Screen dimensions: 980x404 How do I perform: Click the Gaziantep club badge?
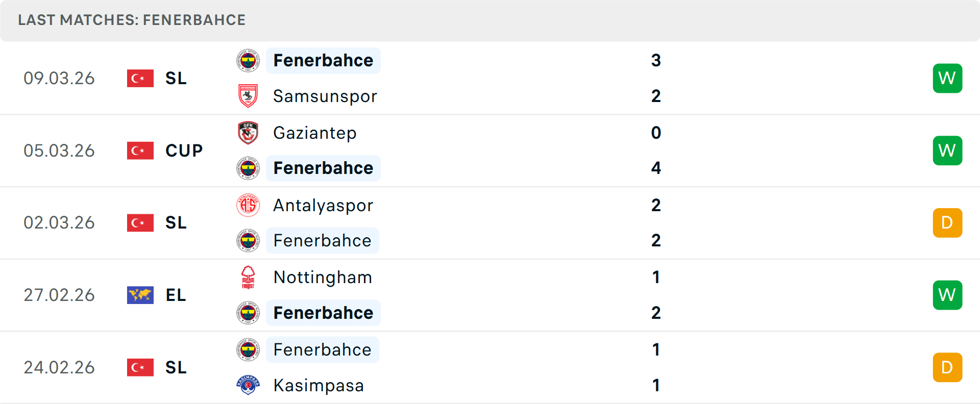[x=248, y=133]
